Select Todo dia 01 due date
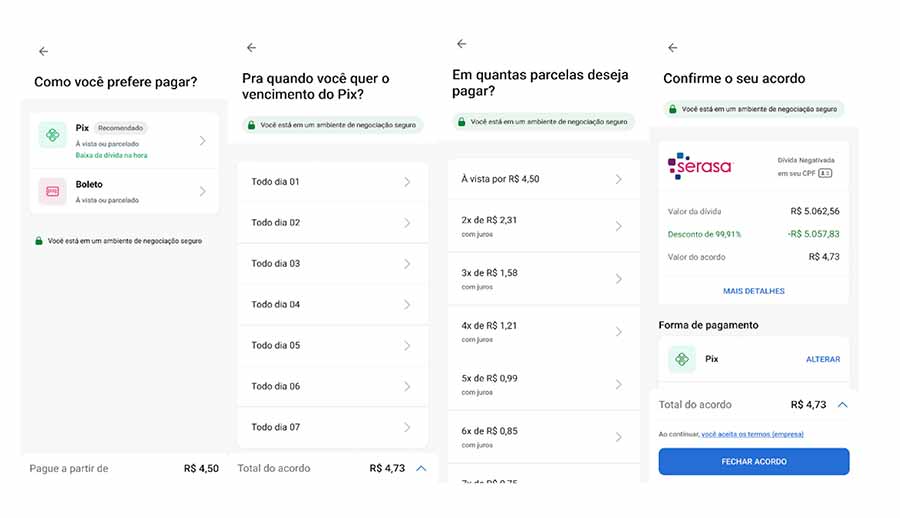 [x=332, y=182]
